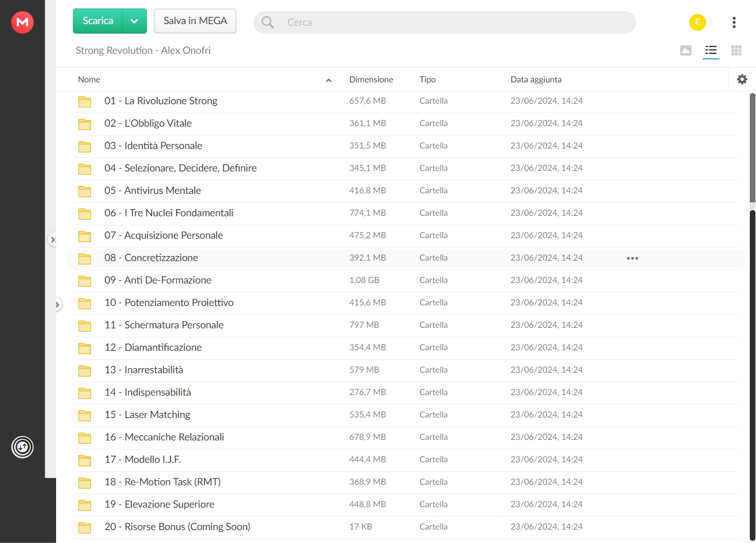Open the three-dot vertical menu

pos(734,22)
